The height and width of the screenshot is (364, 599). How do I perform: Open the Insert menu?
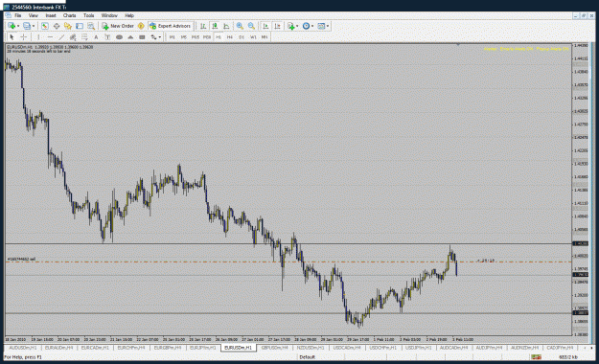pos(51,15)
